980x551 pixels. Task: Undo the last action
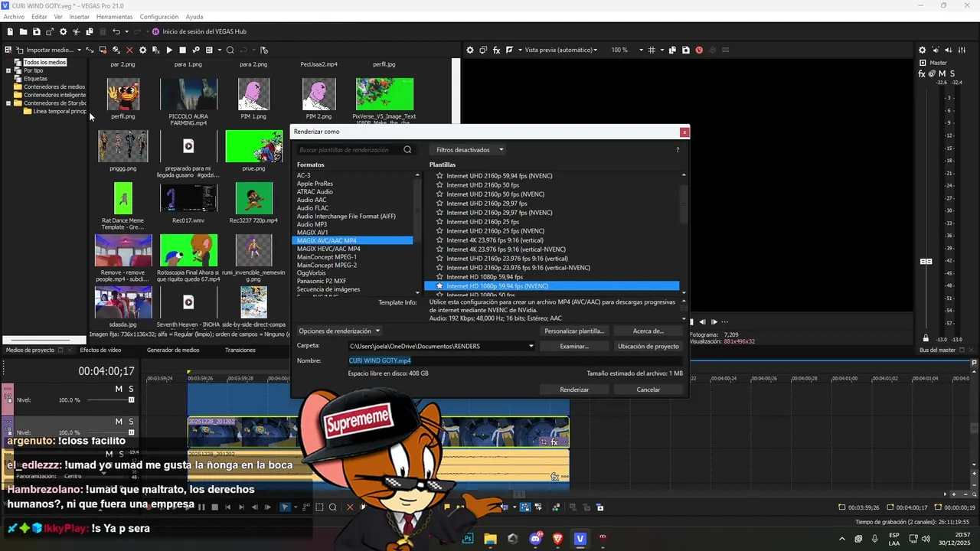tap(116, 31)
